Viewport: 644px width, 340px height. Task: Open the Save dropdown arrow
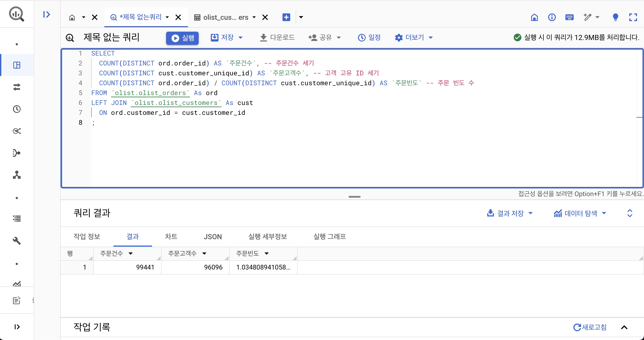[x=240, y=38]
